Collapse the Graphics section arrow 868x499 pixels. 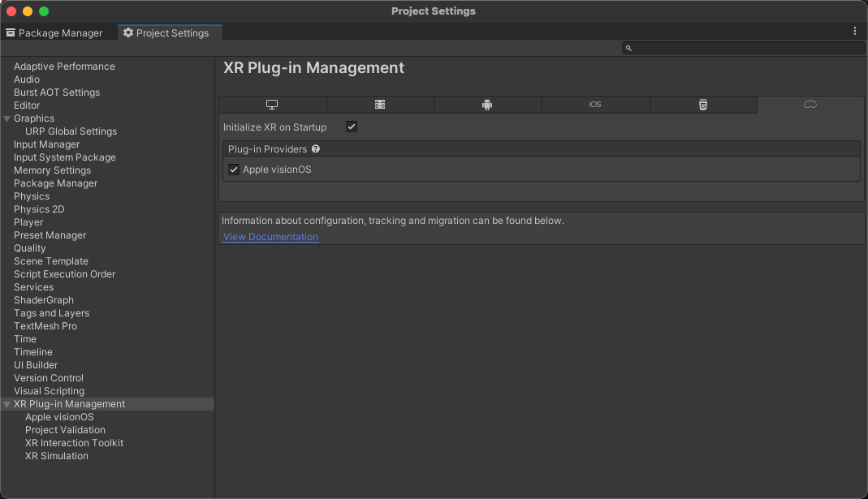point(7,118)
